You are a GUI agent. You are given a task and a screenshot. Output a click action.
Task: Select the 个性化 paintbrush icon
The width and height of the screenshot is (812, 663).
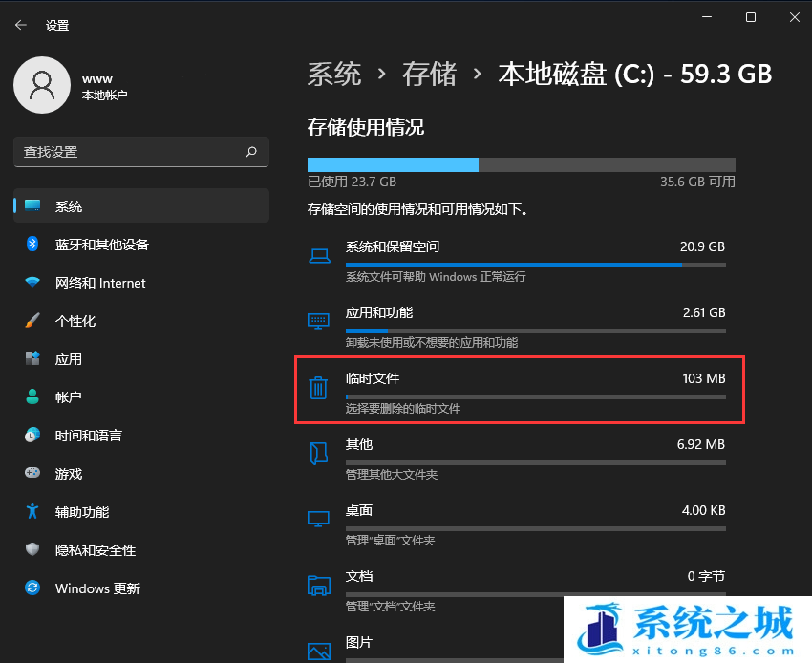[32, 321]
